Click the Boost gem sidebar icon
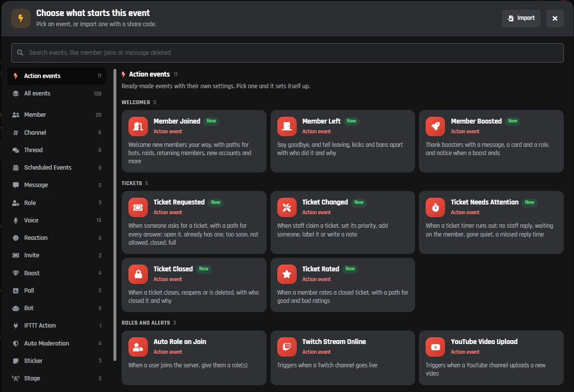Screen dimensions: 574x392 [x=16, y=273]
